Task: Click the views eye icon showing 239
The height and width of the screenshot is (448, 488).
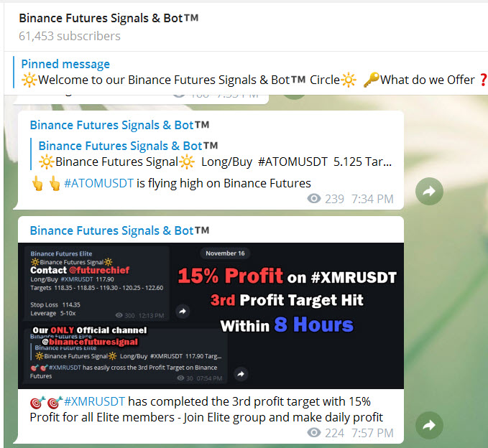Action: (313, 199)
